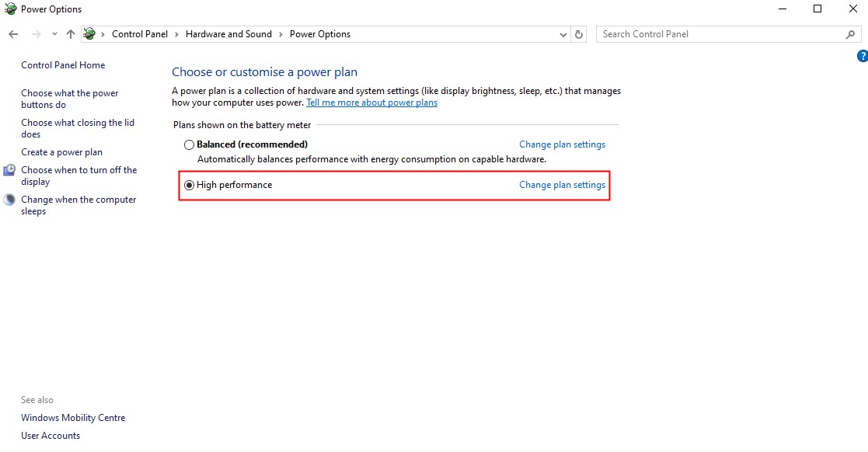
Task: Click the search magnifier icon
Action: click(850, 34)
